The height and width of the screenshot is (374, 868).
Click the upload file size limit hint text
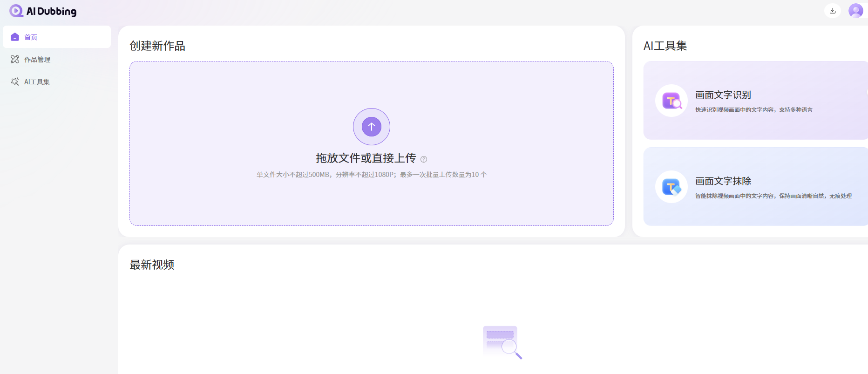point(372,175)
